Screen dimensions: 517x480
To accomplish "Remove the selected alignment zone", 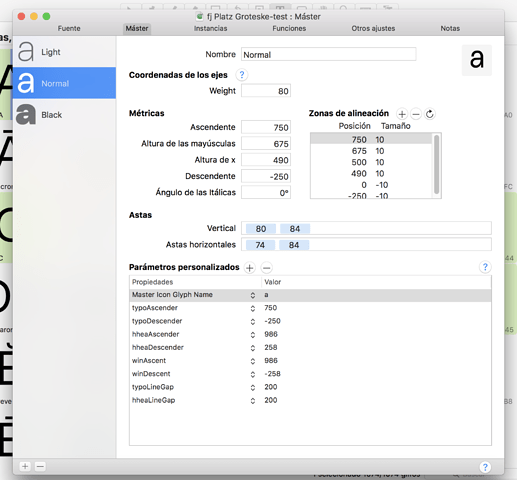I will (x=416, y=114).
